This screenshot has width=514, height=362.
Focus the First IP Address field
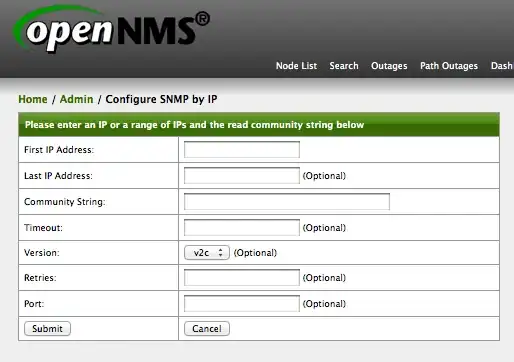click(242, 150)
